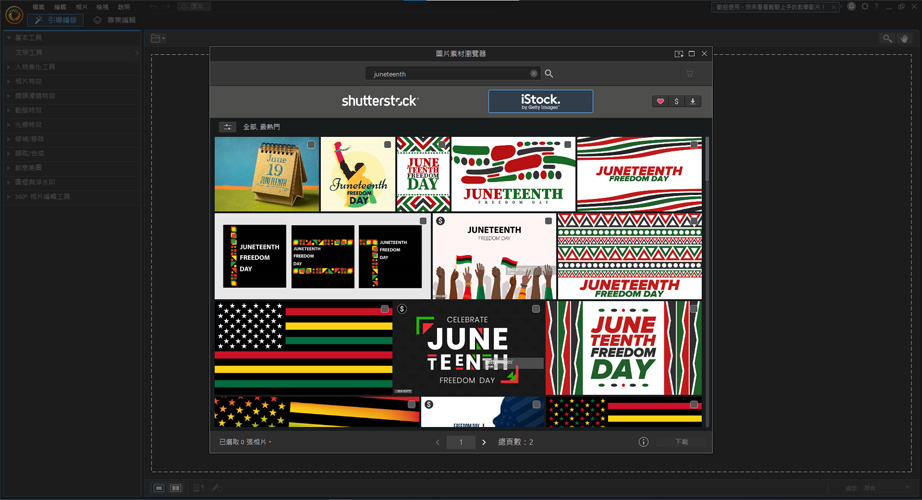Select checkbox on Celebrate Juneteenth black image
Viewport: 922px width, 500px height.
(536, 309)
